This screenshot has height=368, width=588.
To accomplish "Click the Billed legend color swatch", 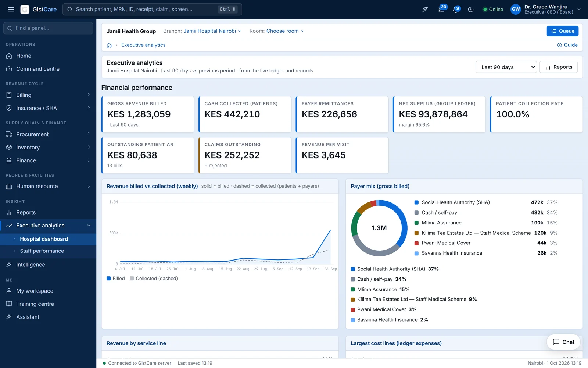I will click(108, 279).
